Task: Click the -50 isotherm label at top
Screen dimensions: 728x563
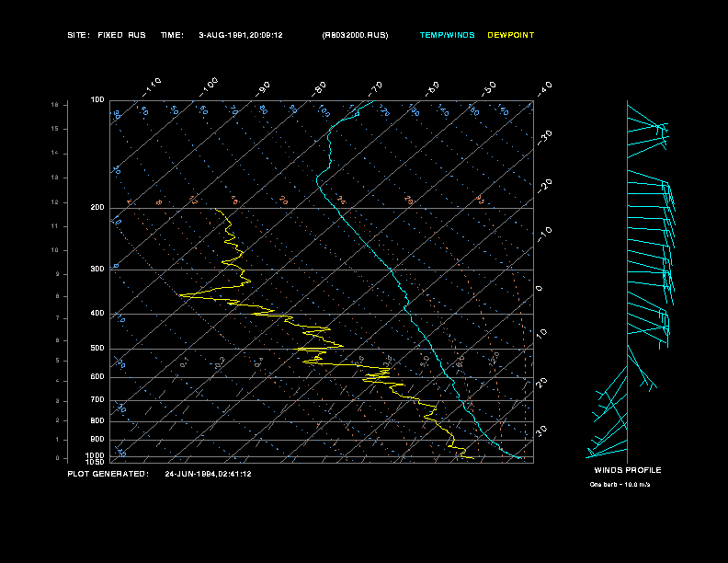Action: pyautogui.click(x=488, y=88)
